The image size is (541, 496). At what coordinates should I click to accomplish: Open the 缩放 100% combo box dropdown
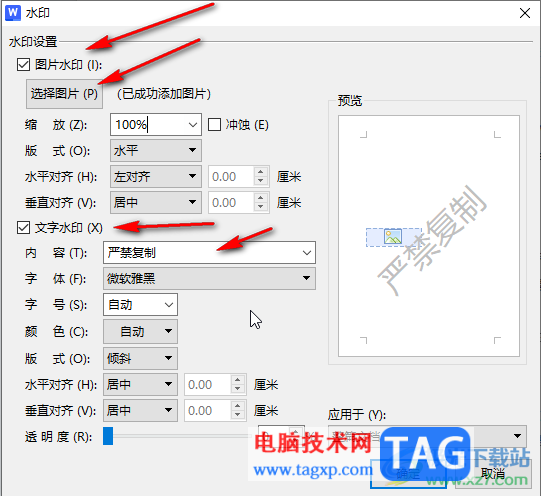pyautogui.click(x=193, y=125)
